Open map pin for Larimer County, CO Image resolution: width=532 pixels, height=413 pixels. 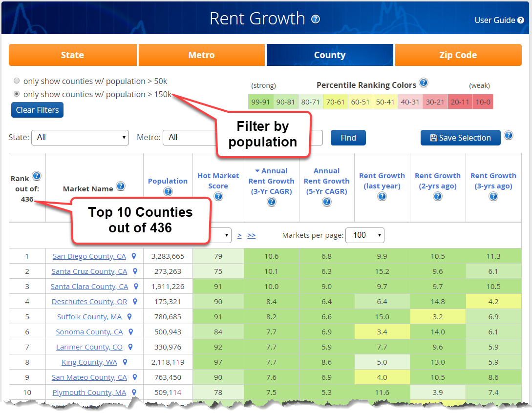pyautogui.click(x=130, y=347)
